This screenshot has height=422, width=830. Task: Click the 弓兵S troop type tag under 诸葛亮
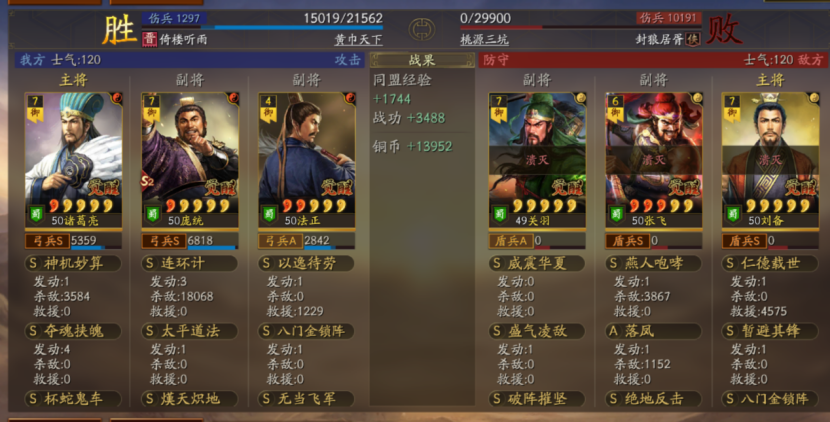[47, 241]
